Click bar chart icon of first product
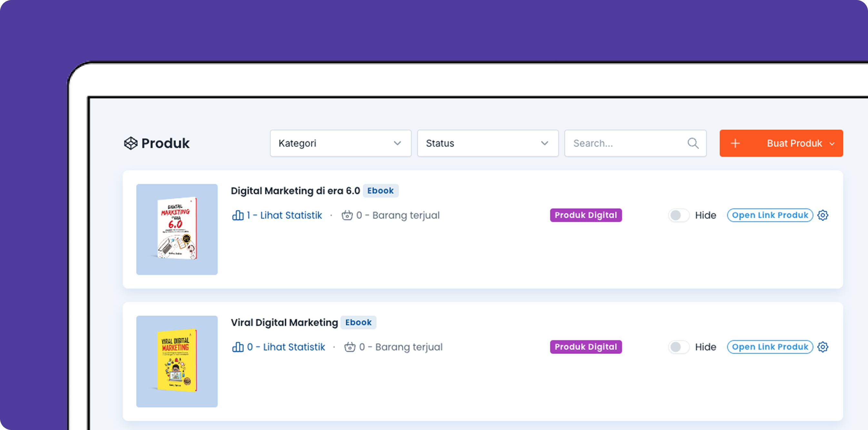868x430 pixels. tap(237, 215)
